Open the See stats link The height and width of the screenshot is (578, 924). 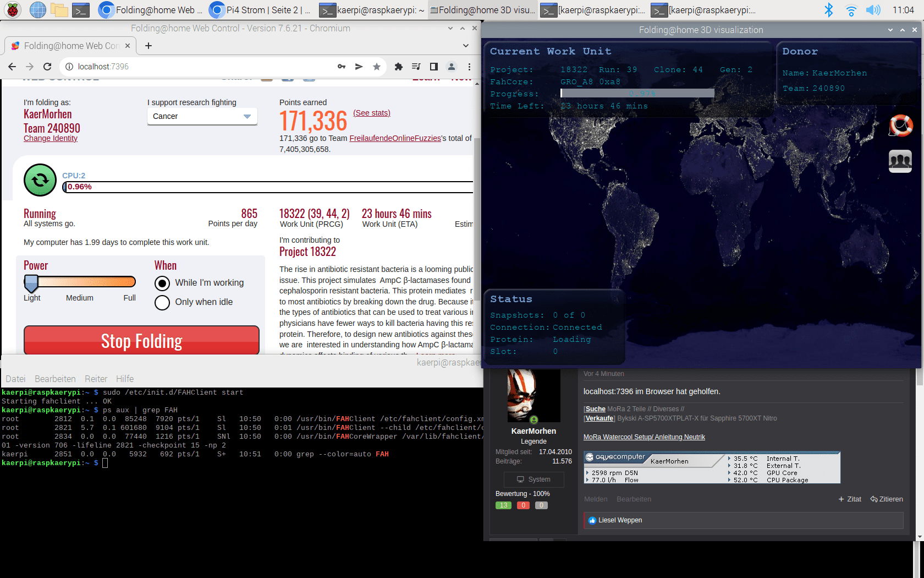[x=372, y=113]
